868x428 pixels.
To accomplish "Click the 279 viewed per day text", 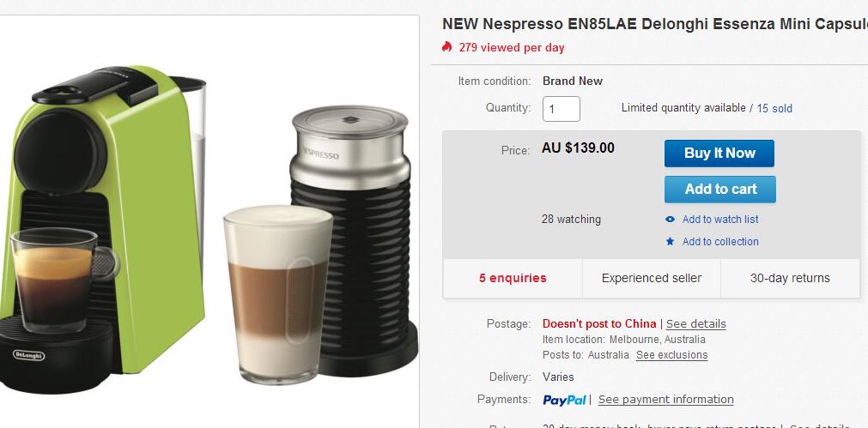I will (512, 47).
